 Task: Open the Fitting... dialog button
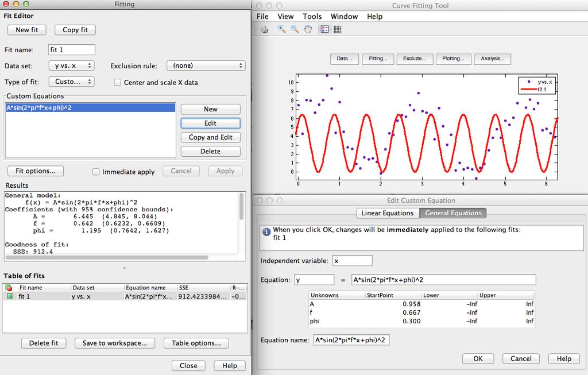(x=378, y=59)
